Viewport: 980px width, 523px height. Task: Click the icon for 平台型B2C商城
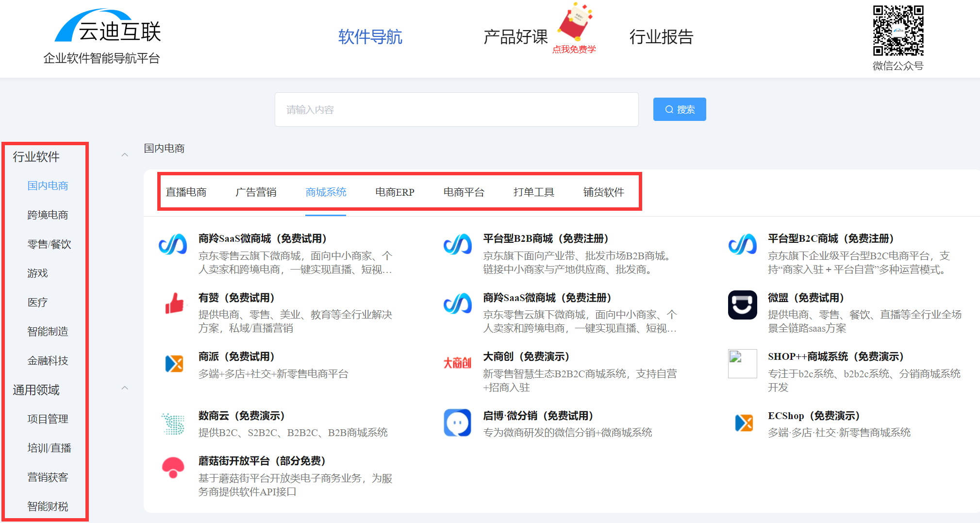742,244
